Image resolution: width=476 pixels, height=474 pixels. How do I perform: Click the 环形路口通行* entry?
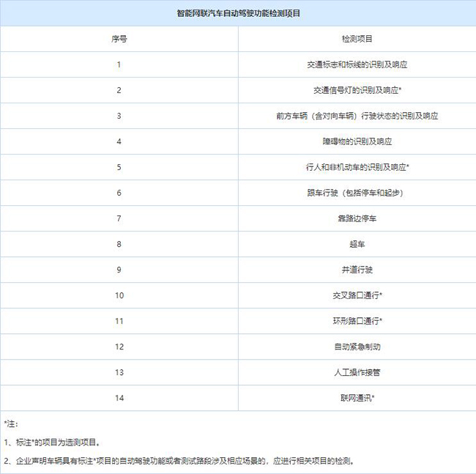357,321
